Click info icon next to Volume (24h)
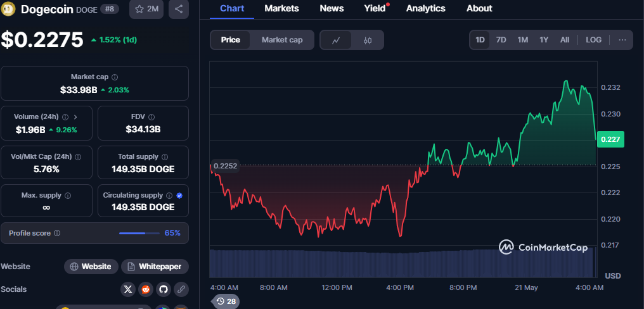The width and height of the screenshot is (644, 309). click(65, 117)
